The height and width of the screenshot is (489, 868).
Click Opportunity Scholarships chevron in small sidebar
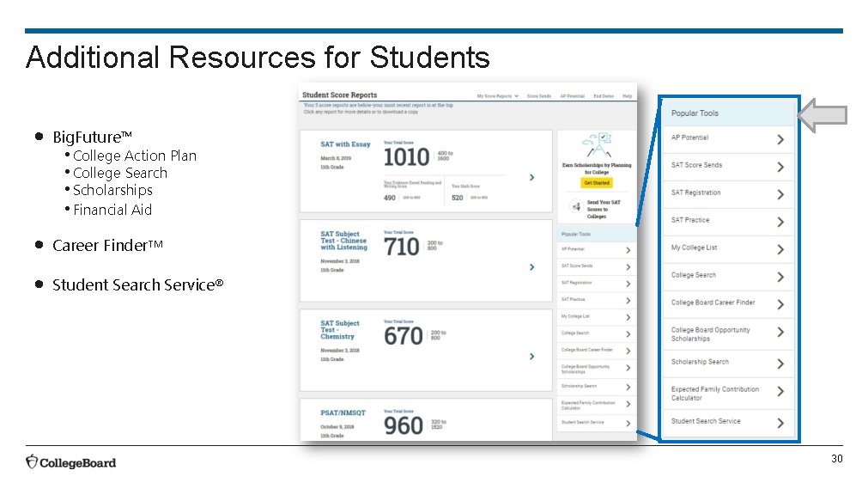628,368
